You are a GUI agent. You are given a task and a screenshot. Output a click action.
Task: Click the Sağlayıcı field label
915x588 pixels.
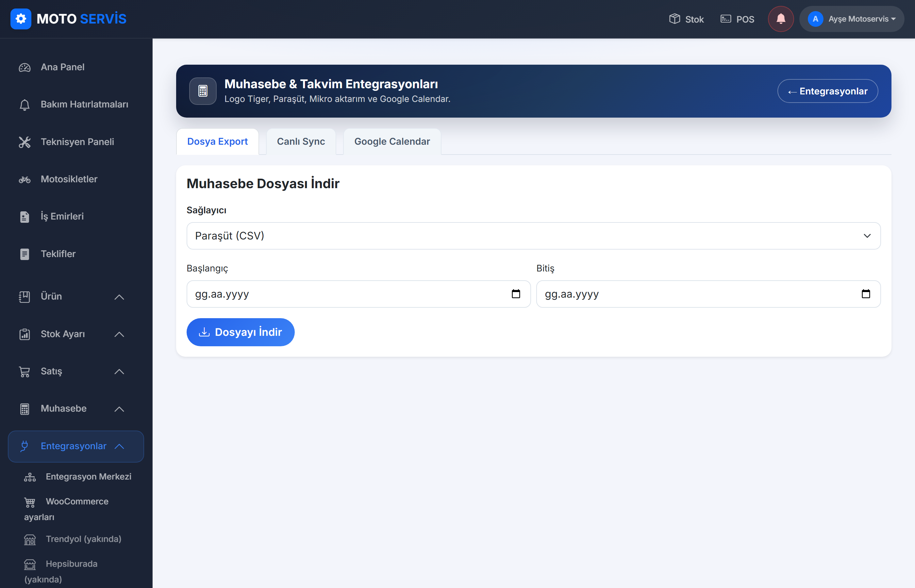coord(206,210)
